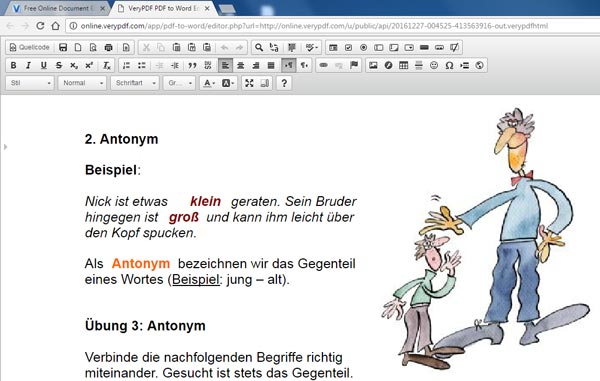The image size is (600, 381).
Task: Insert a form button
Action: tap(424, 47)
